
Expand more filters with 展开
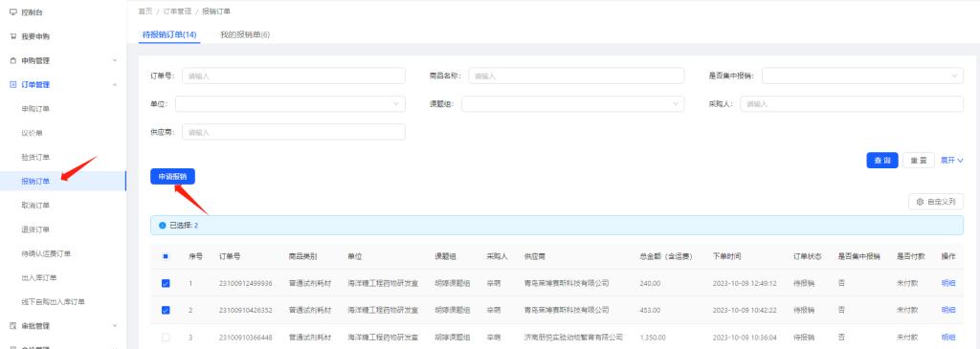[x=952, y=161]
